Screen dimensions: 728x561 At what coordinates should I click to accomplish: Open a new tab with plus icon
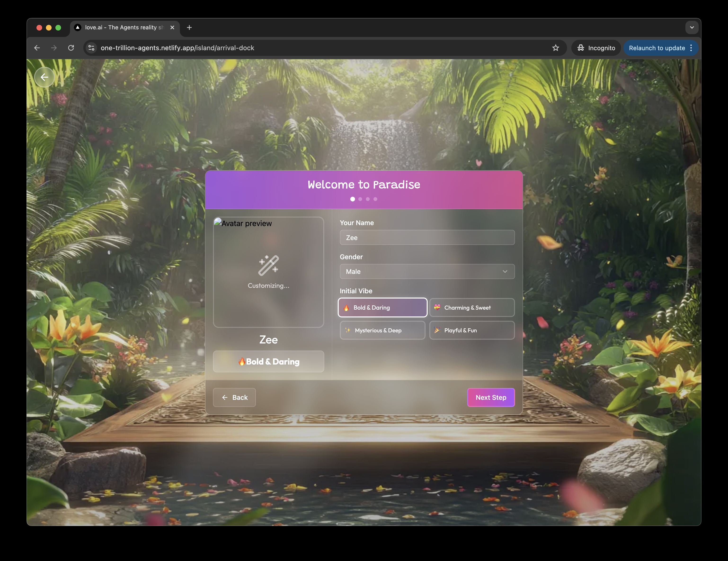click(189, 28)
